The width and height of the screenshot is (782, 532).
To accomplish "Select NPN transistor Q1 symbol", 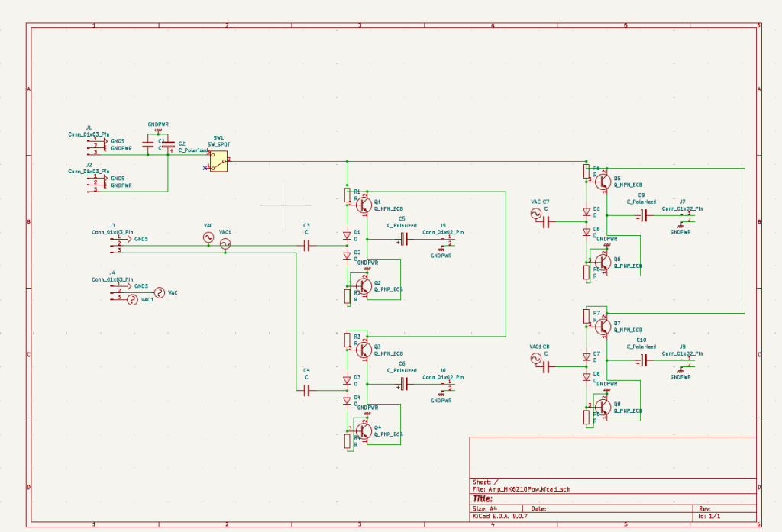I will tap(364, 205).
